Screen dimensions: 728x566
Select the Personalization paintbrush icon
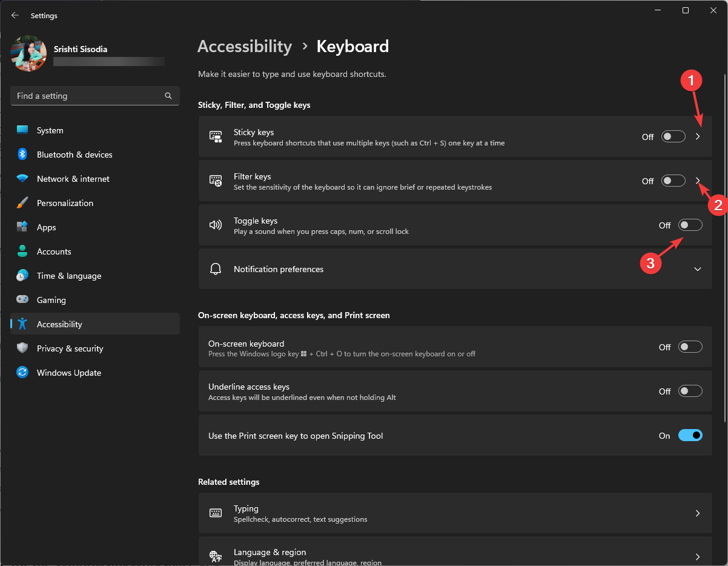tap(22, 203)
